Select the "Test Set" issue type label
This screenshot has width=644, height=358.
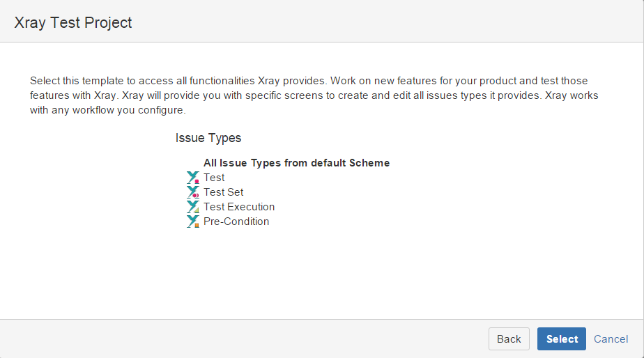click(x=224, y=192)
